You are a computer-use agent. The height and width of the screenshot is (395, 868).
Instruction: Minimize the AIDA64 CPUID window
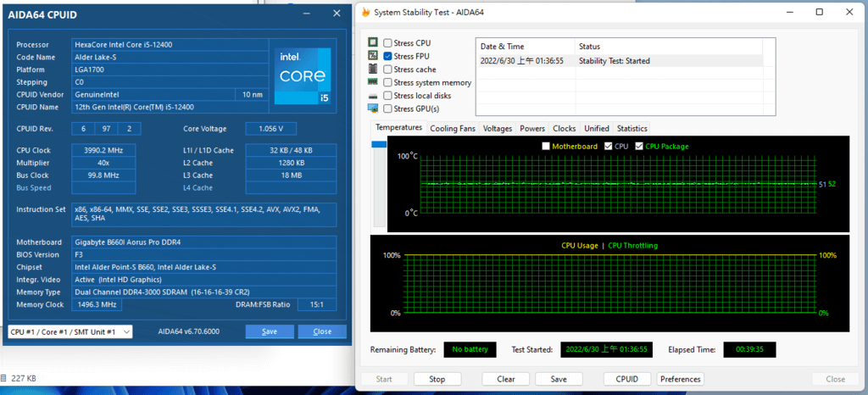click(308, 14)
